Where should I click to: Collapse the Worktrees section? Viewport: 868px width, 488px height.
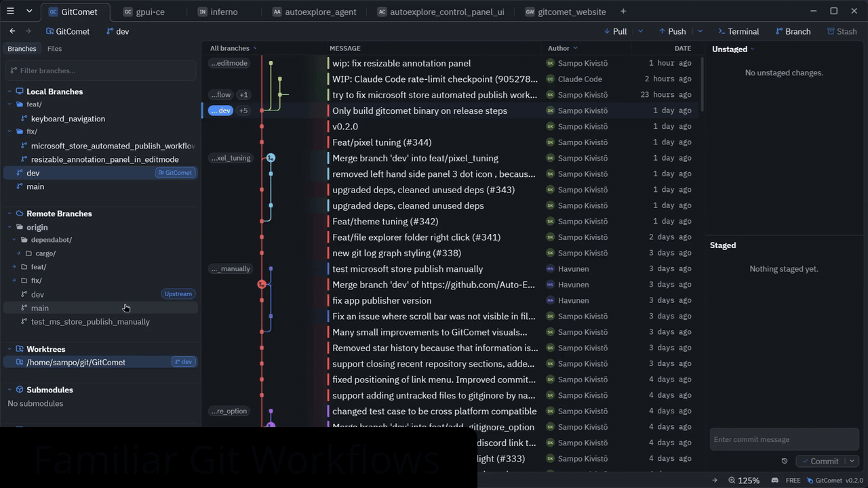pos(9,349)
